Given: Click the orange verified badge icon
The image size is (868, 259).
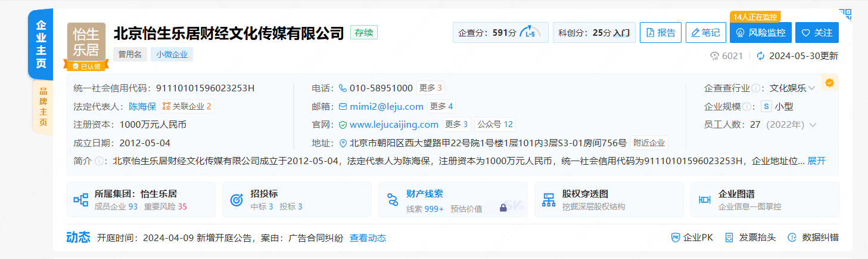Looking at the screenshot, I should coord(829,82).
